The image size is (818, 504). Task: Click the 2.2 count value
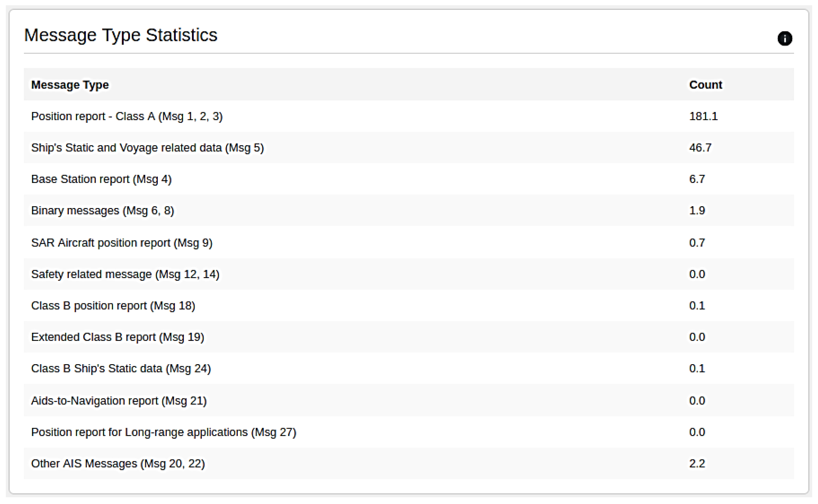coord(696,464)
